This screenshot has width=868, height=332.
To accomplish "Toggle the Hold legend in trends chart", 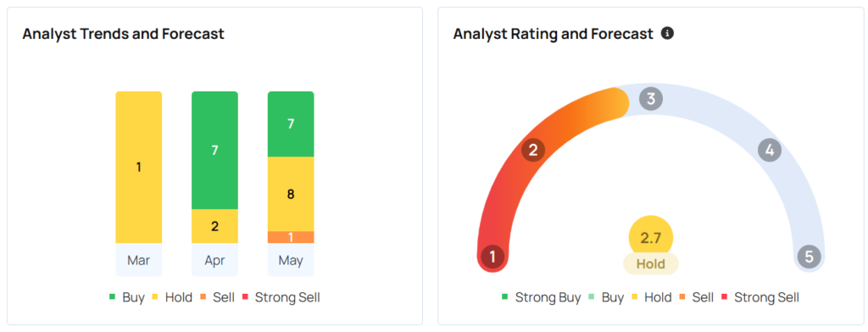I will tap(172, 297).
